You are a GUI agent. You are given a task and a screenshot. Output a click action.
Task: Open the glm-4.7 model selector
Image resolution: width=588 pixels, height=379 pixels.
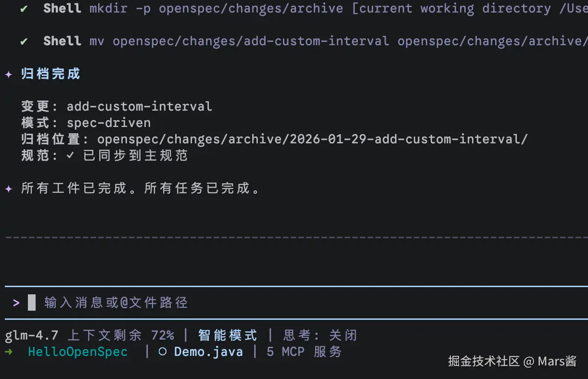[x=32, y=335]
